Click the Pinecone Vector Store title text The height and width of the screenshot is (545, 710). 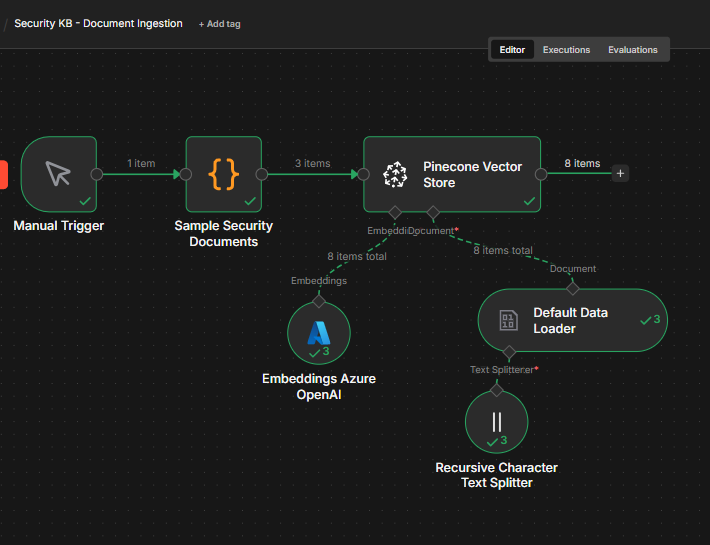coord(472,175)
